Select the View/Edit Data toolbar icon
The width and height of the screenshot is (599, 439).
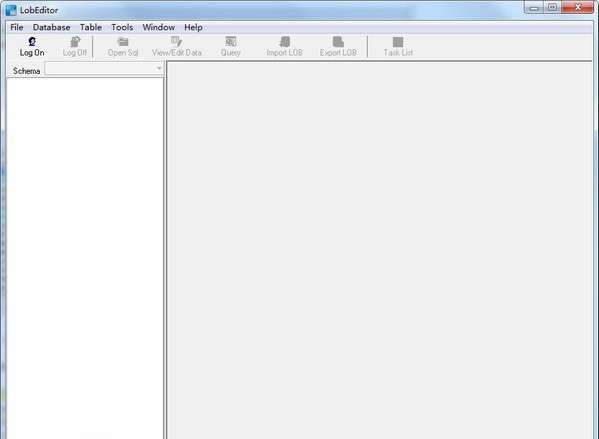176,41
